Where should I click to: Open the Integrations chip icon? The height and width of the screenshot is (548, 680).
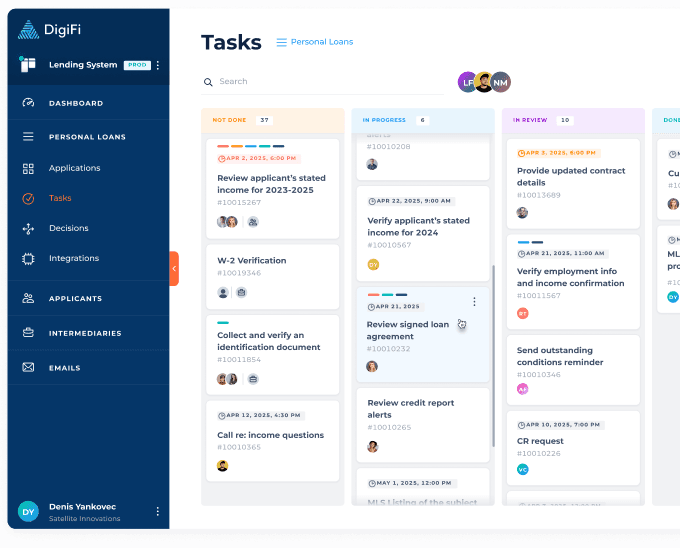[x=28, y=259]
